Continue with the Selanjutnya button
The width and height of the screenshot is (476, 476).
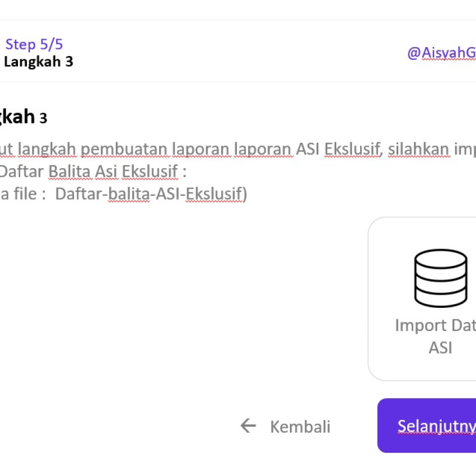[x=426, y=426]
